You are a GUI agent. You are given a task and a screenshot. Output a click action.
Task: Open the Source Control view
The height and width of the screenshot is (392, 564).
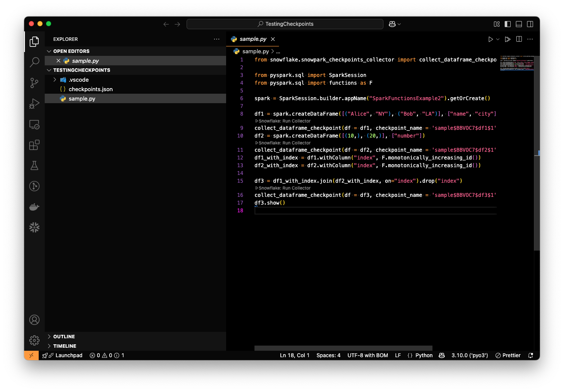point(34,83)
